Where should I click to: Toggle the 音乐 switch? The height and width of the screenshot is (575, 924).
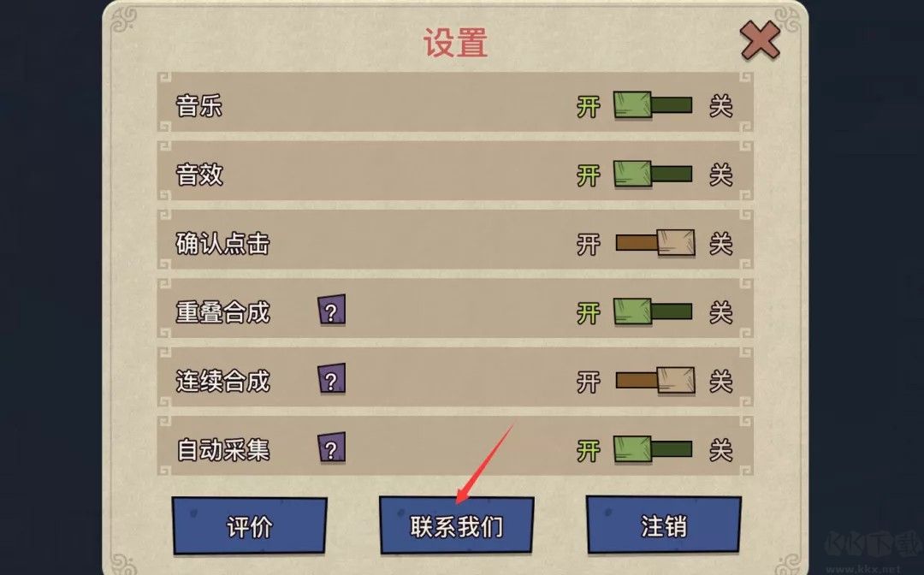coord(653,105)
